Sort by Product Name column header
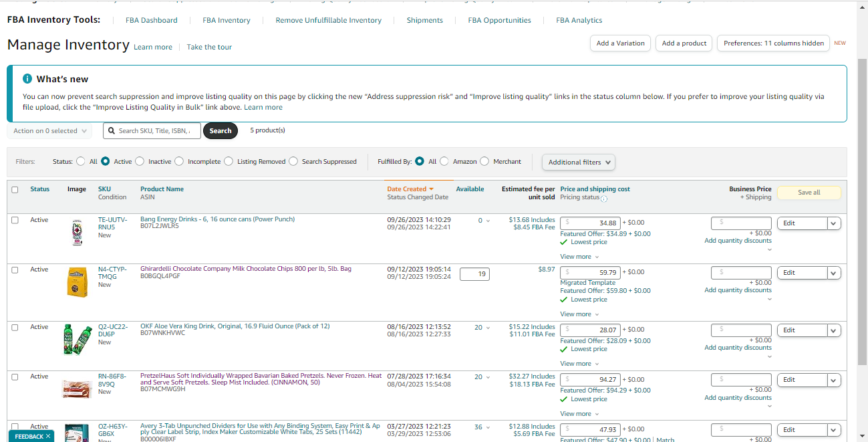Image resolution: width=868 pixels, height=442 pixels. tap(162, 189)
